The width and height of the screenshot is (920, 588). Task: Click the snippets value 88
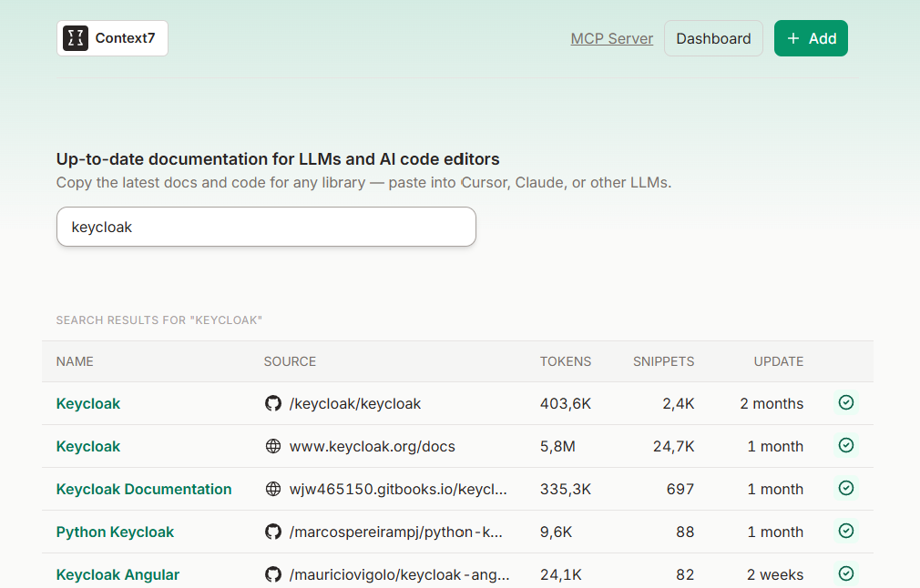(685, 532)
